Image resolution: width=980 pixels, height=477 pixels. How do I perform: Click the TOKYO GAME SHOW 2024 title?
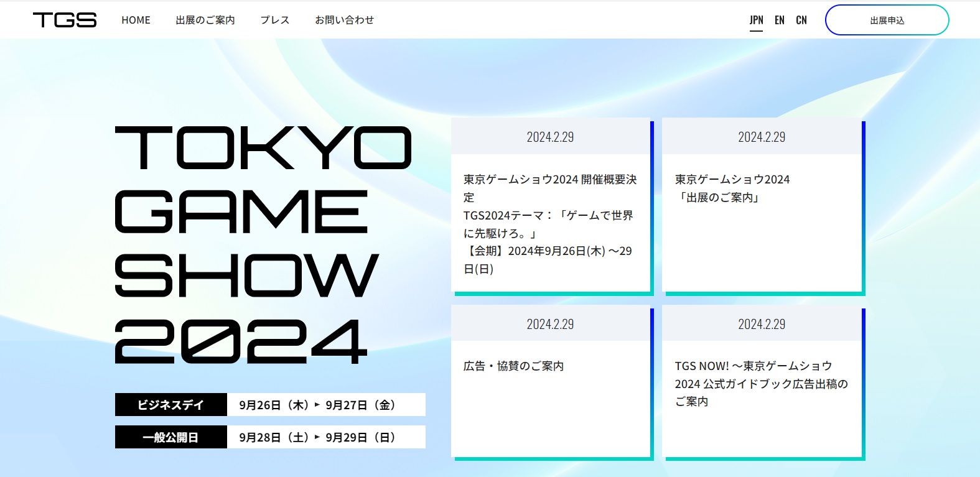[x=263, y=244]
